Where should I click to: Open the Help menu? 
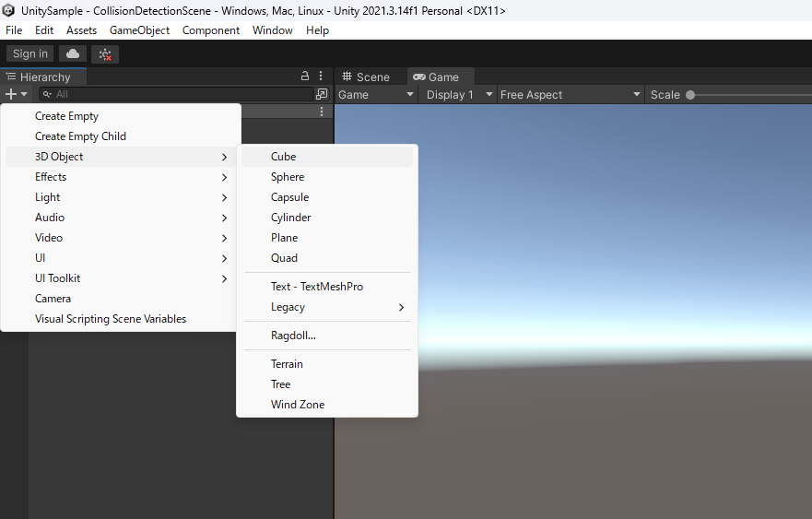coord(317,30)
